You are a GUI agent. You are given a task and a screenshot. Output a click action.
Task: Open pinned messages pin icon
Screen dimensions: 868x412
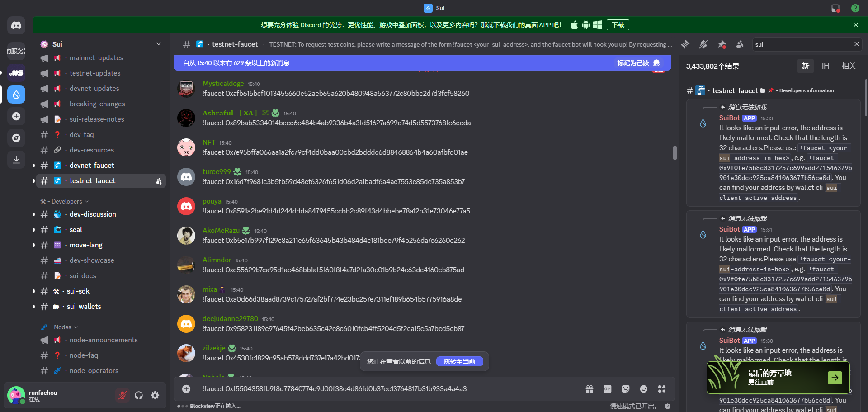722,44
